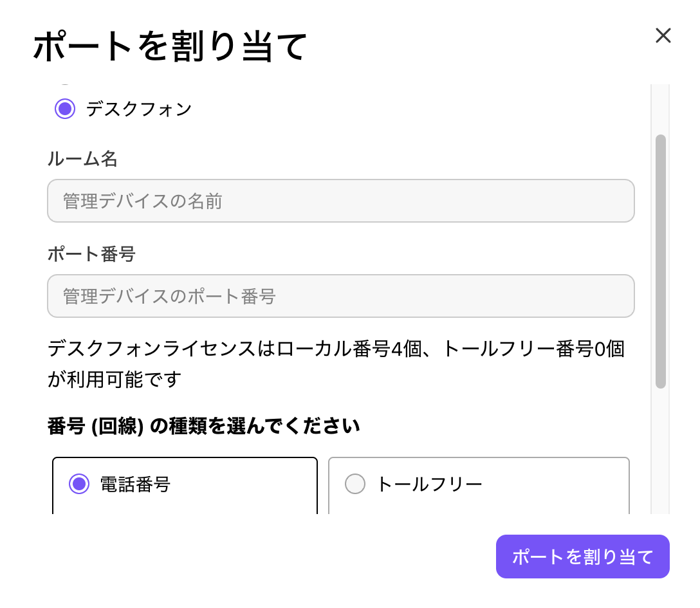Screen dimensions: 700x608
Task: Click the トールフリー label text
Action: [429, 484]
